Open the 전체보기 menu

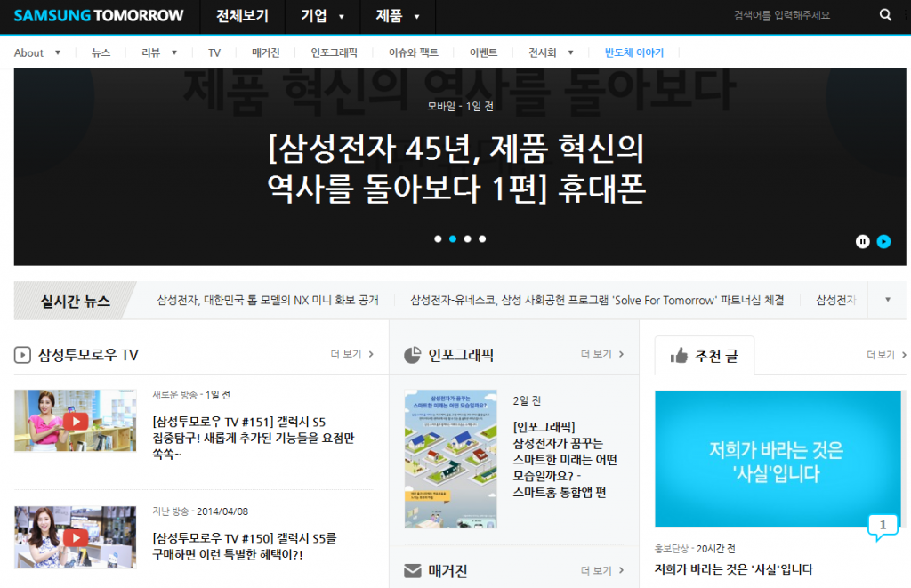tap(242, 16)
